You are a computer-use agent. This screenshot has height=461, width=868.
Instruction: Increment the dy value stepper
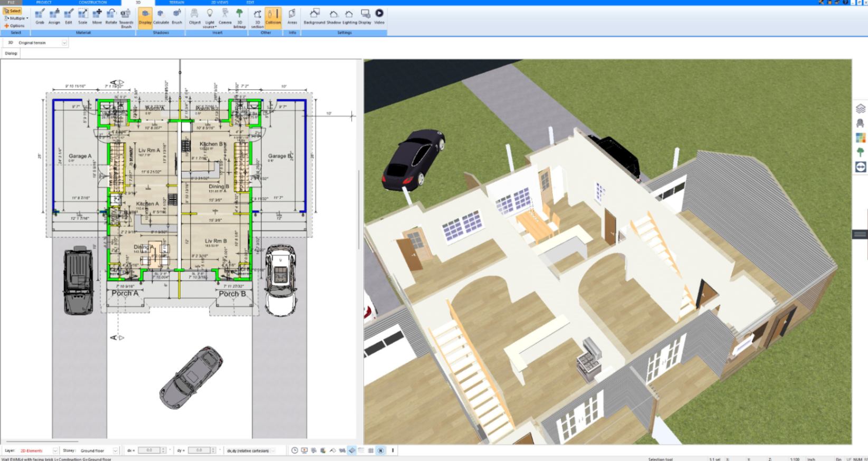(213, 449)
